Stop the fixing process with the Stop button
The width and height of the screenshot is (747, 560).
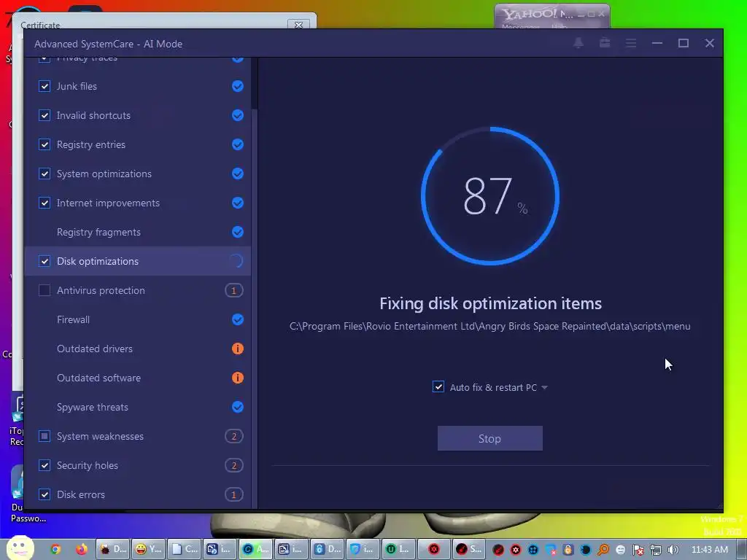click(x=489, y=438)
